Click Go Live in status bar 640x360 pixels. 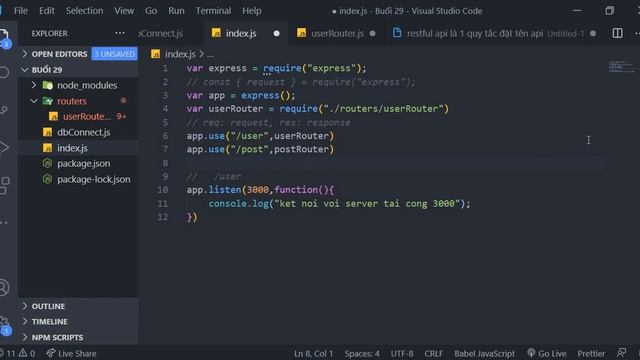tap(547, 353)
